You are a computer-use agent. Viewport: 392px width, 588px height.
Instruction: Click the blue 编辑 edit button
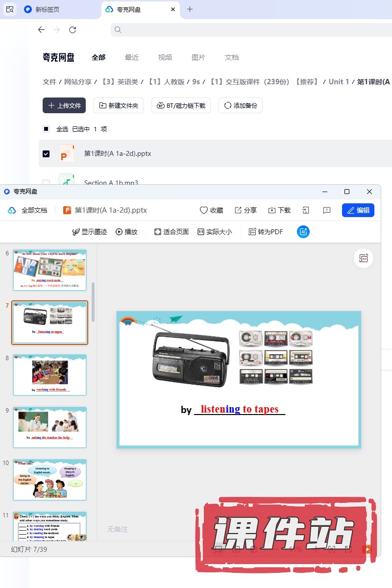click(358, 210)
